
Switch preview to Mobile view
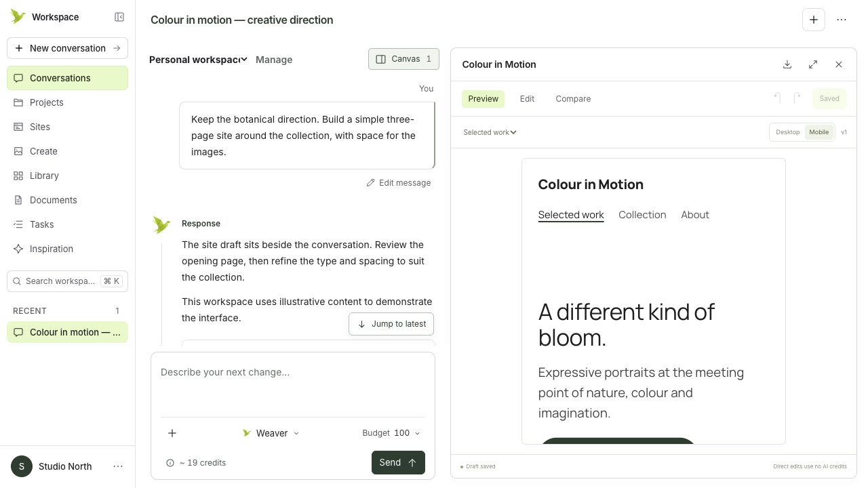819,132
